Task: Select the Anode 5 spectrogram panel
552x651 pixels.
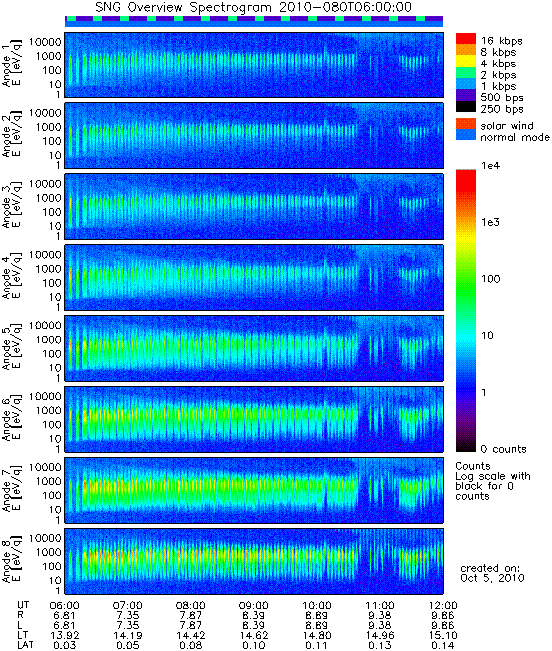Action: click(254, 348)
